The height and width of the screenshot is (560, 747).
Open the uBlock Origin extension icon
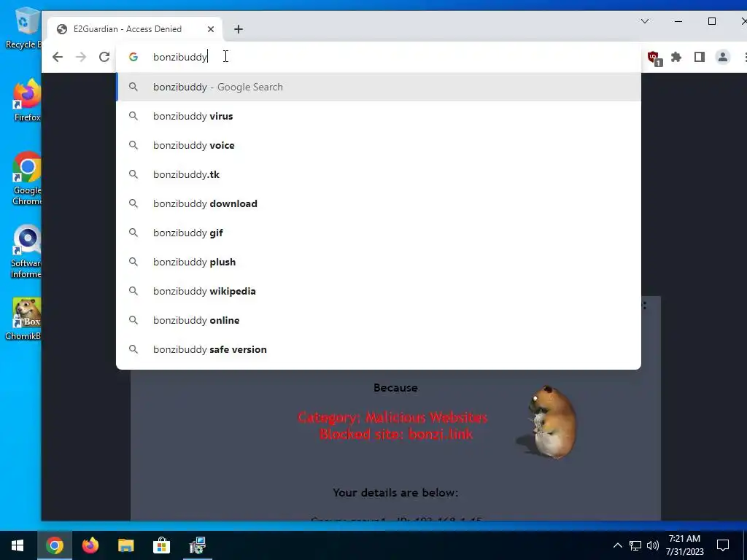(x=654, y=58)
